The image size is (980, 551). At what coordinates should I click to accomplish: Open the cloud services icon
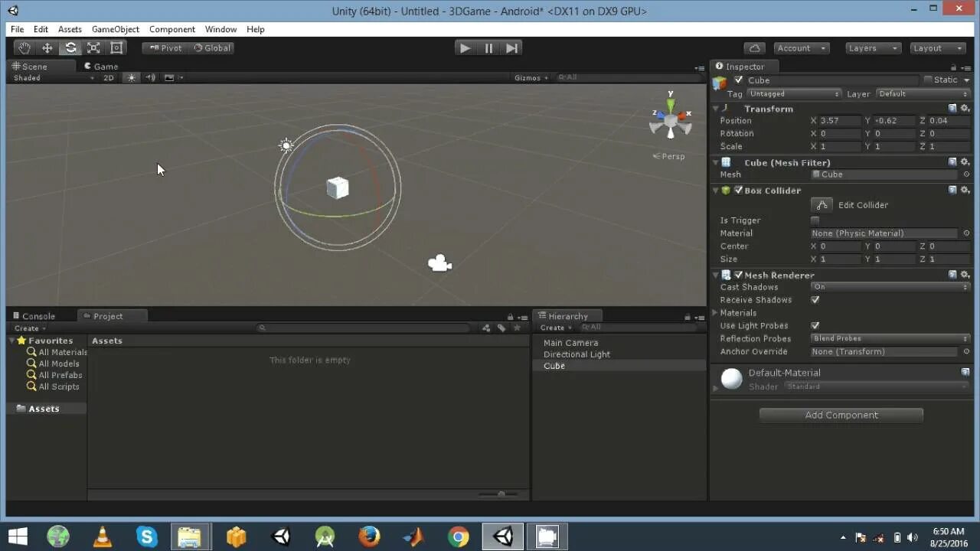[754, 48]
